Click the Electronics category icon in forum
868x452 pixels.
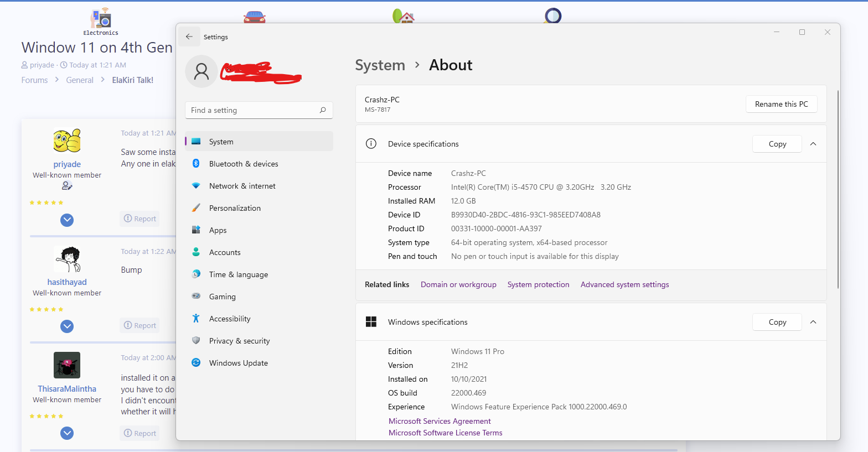pyautogui.click(x=101, y=18)
